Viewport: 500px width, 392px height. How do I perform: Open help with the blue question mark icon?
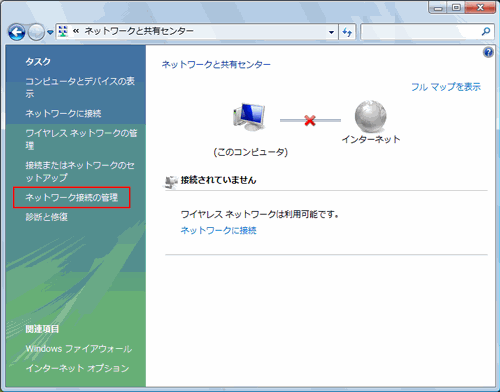[x=488, y=53]
